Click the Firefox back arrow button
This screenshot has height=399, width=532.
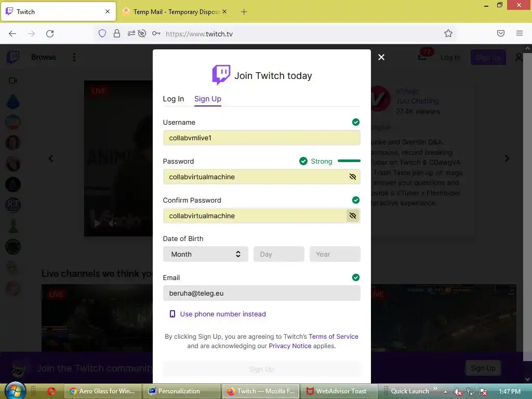click(x=12, y=34)
